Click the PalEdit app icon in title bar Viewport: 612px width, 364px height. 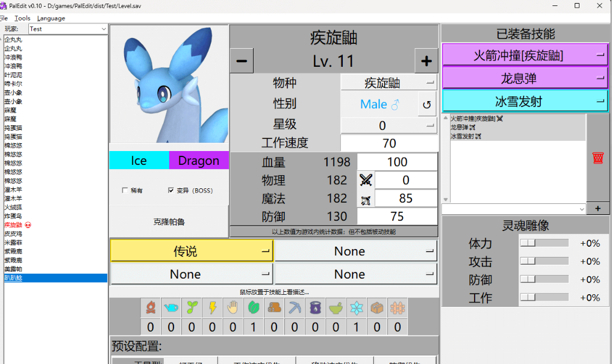[4, 6]
